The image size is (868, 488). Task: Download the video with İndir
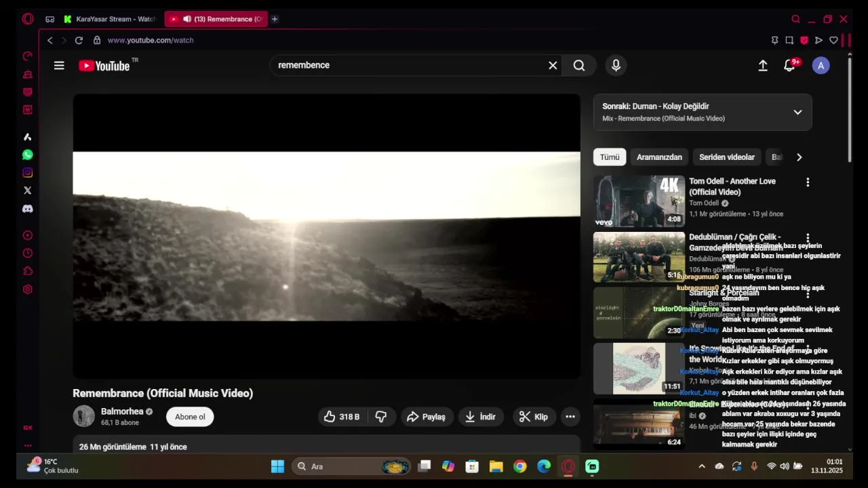tap(480, 417)
